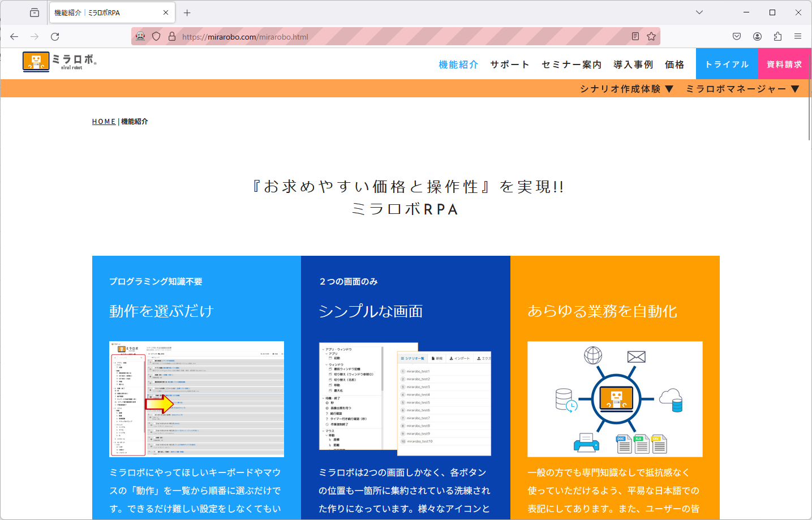Click the 動作を選ぶだけ screenshot thumbnail
The image size is (812, 520).
coord(196,399)
